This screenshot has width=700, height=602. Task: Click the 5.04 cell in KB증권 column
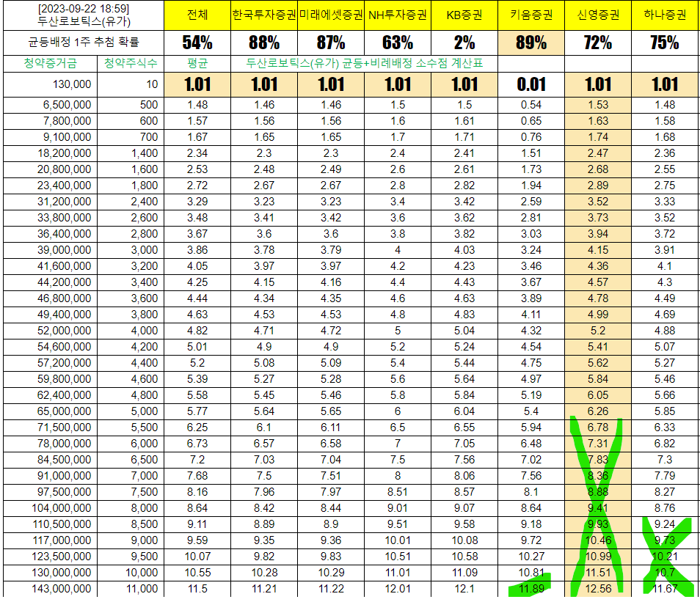464,331
